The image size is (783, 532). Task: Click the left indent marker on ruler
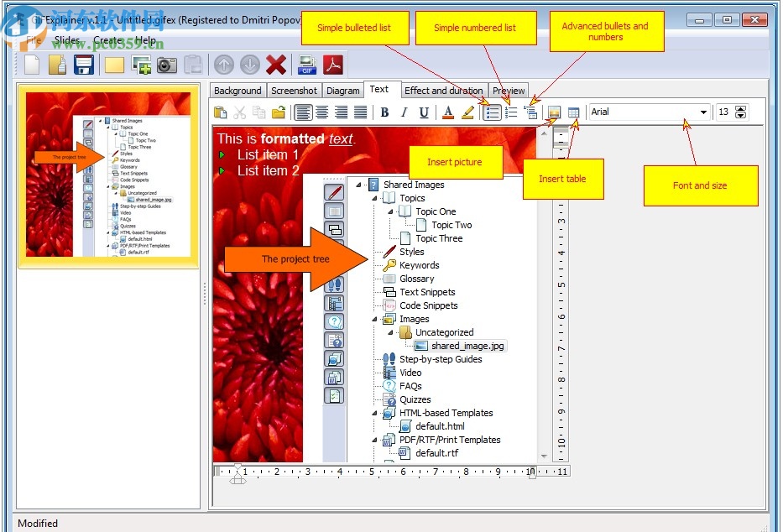[x=238, y=480]
